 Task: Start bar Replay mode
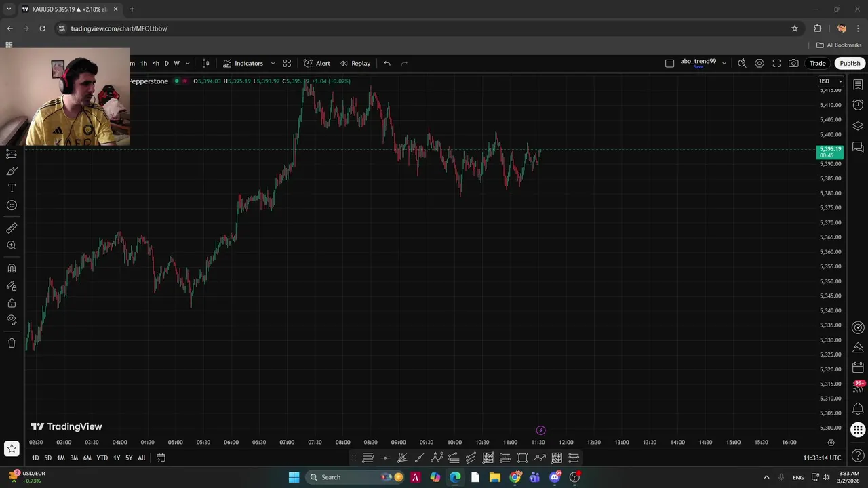click(355, 63)
